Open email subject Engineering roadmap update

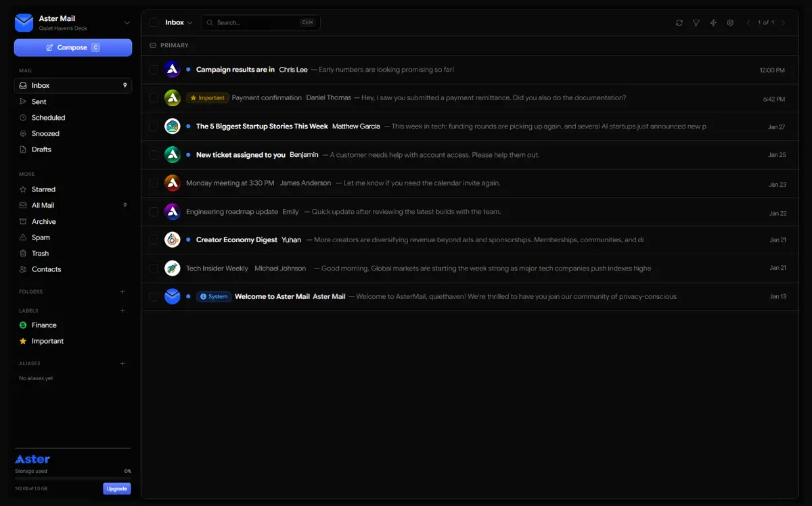click(232, 212)
